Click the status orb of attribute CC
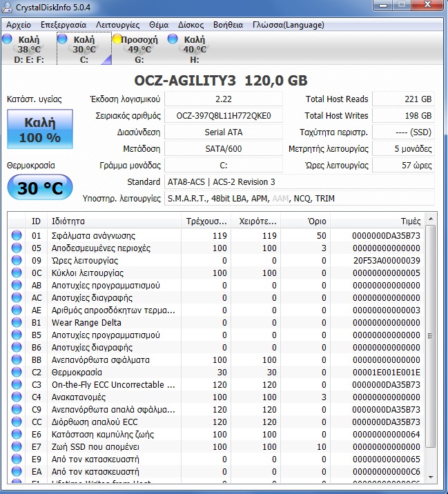This screenshot has height=494, width=448. pyautogui.click(x=17, y=422)
